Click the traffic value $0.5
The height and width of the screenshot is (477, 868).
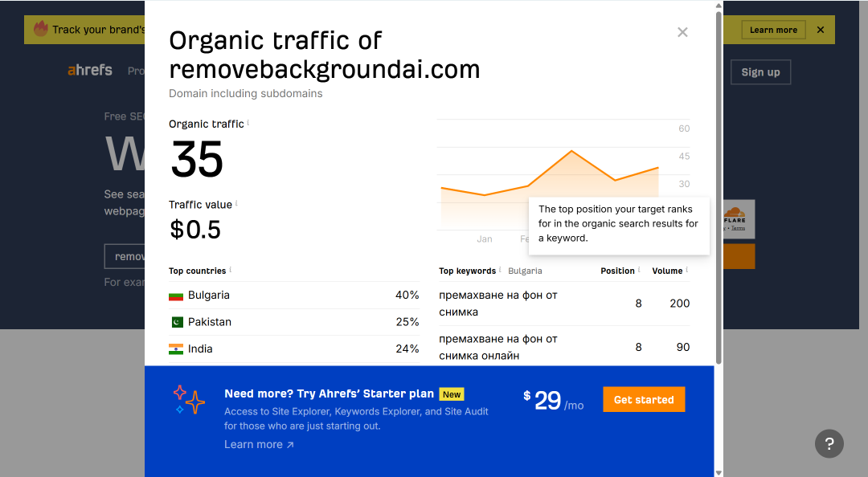point(195,229)
